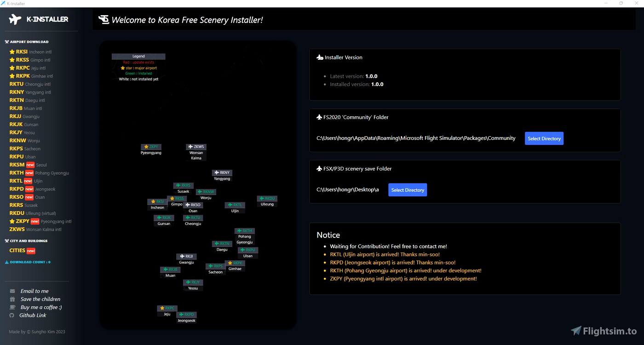Viewport: 644px width, 345px height.
Task: Click the RKDU Ulleung map marker
Action: click(267, 198)
